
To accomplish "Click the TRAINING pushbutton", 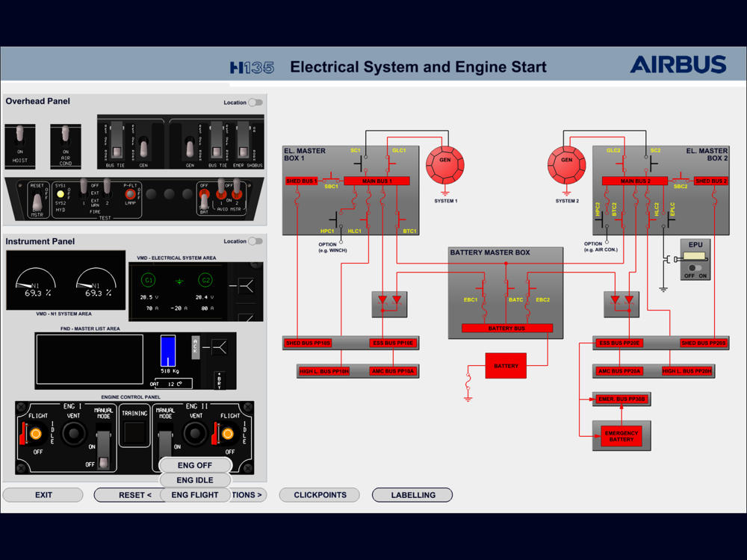I will [x=134, y=432].
